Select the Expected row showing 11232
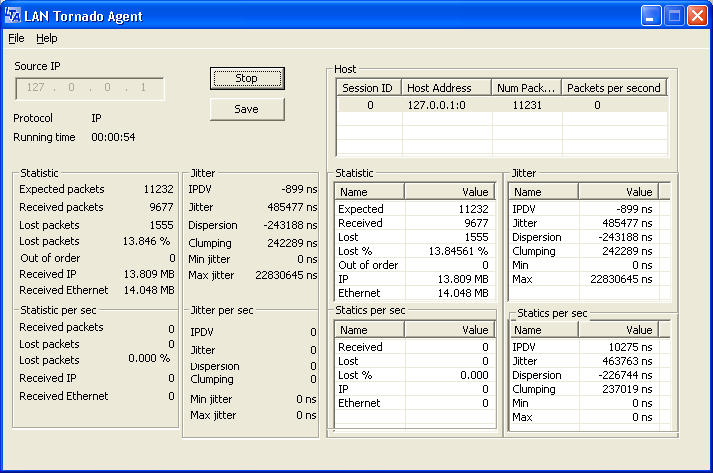 414,209
